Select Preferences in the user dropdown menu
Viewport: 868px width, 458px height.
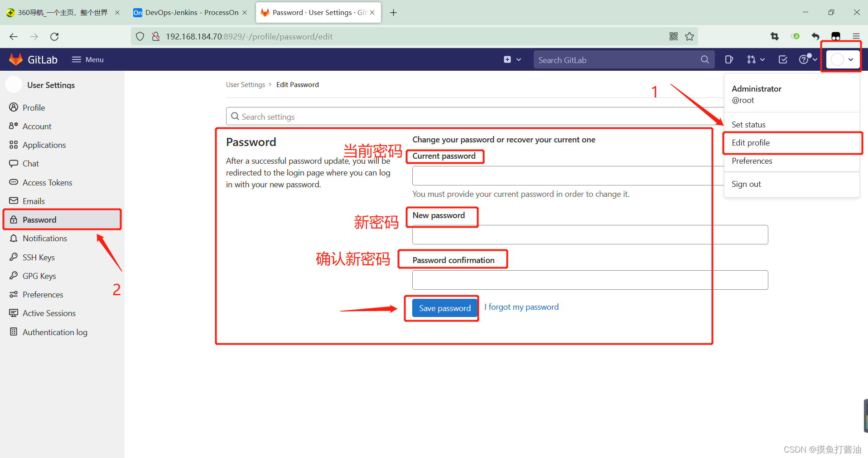point(791,161)
